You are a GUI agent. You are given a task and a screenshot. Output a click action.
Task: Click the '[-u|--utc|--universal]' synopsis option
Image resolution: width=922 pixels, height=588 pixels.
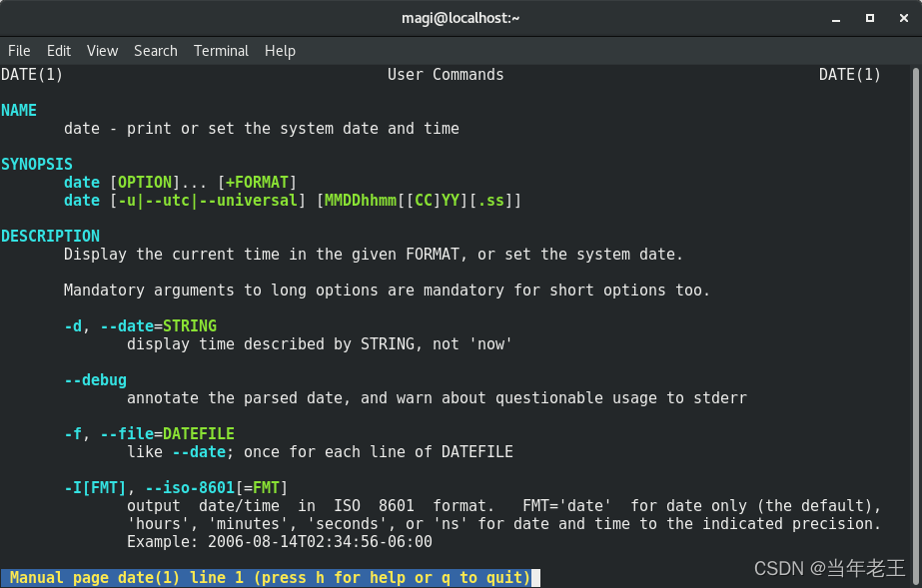208,201
